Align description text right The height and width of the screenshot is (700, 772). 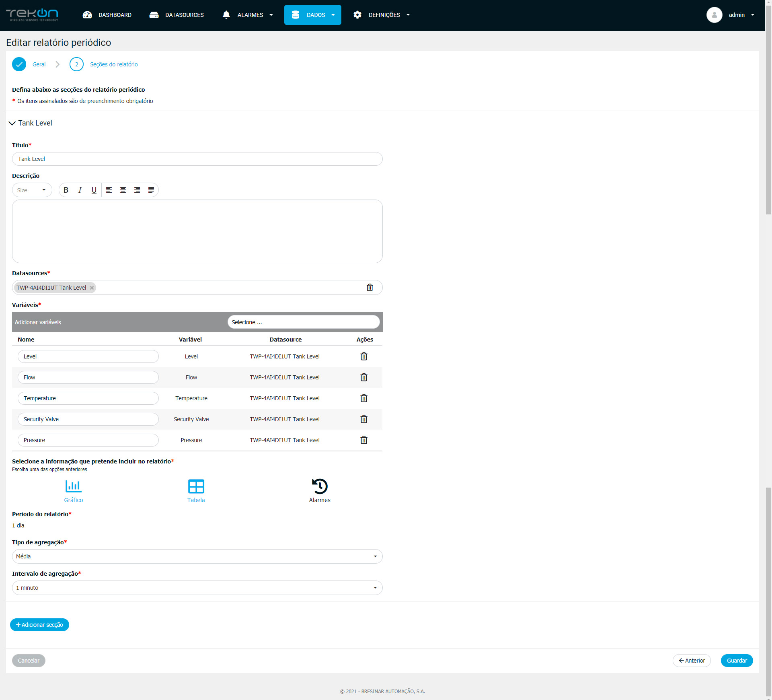point(137,190)
